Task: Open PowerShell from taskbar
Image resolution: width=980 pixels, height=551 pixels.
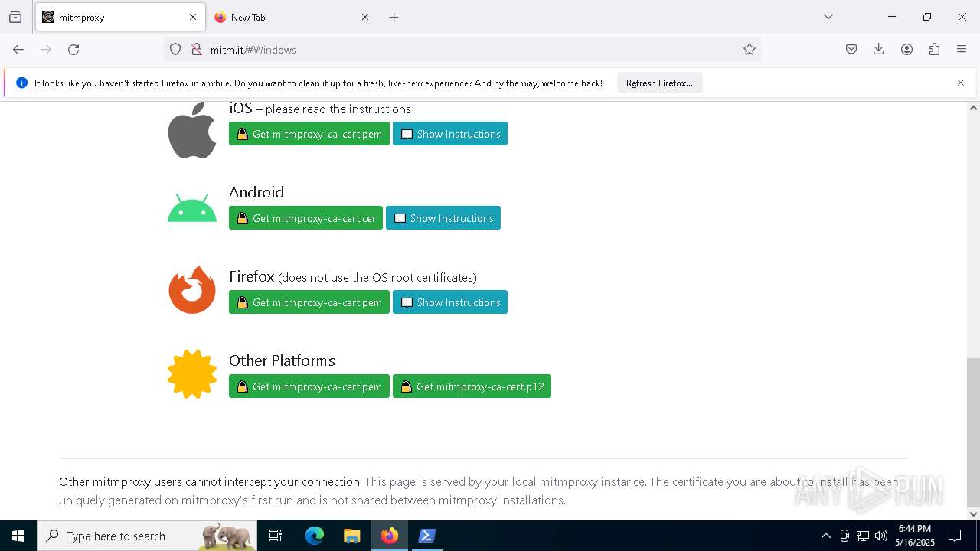Action: click(x=426, y=536)
